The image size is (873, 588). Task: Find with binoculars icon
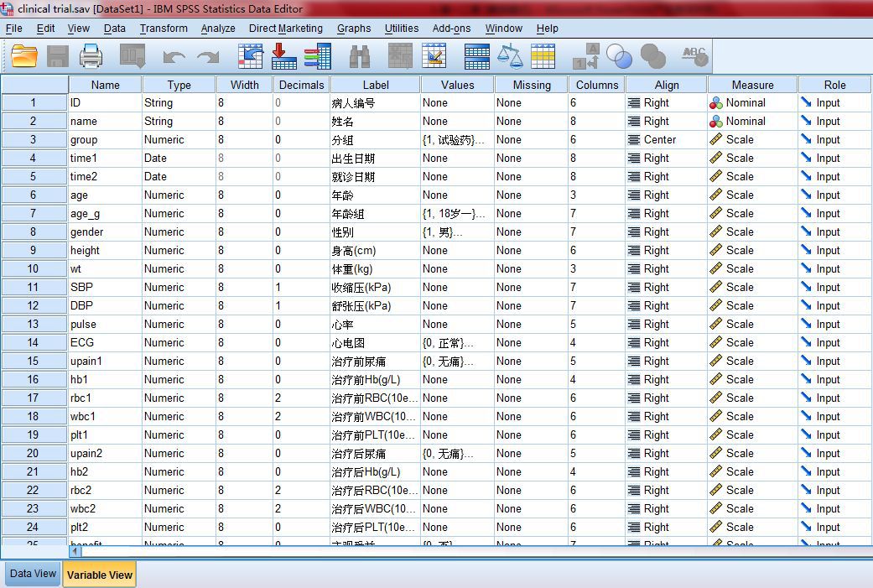point(360,56)
